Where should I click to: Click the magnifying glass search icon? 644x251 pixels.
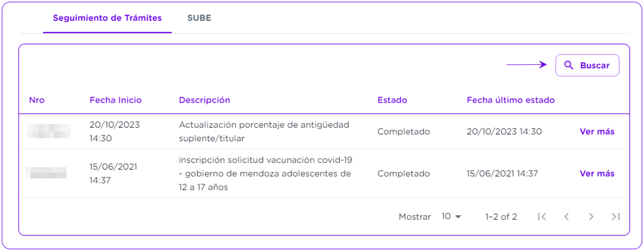569,65
